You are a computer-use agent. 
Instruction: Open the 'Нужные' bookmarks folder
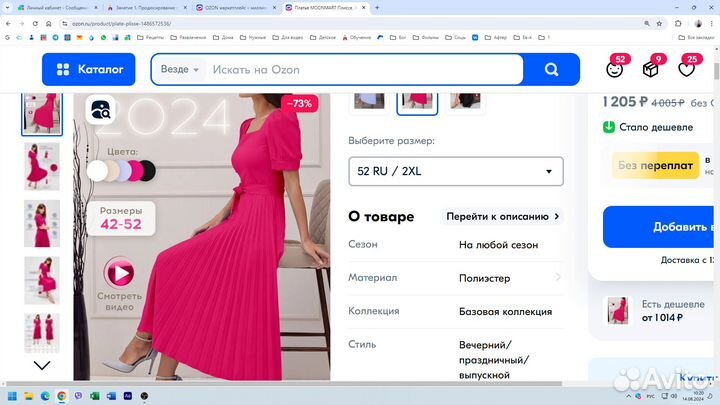coord(253,38)
